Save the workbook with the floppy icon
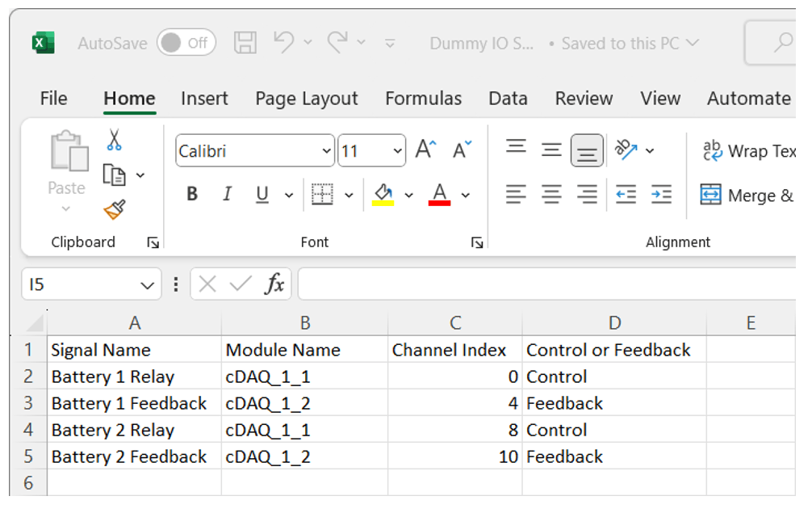 tap(245, 43)
